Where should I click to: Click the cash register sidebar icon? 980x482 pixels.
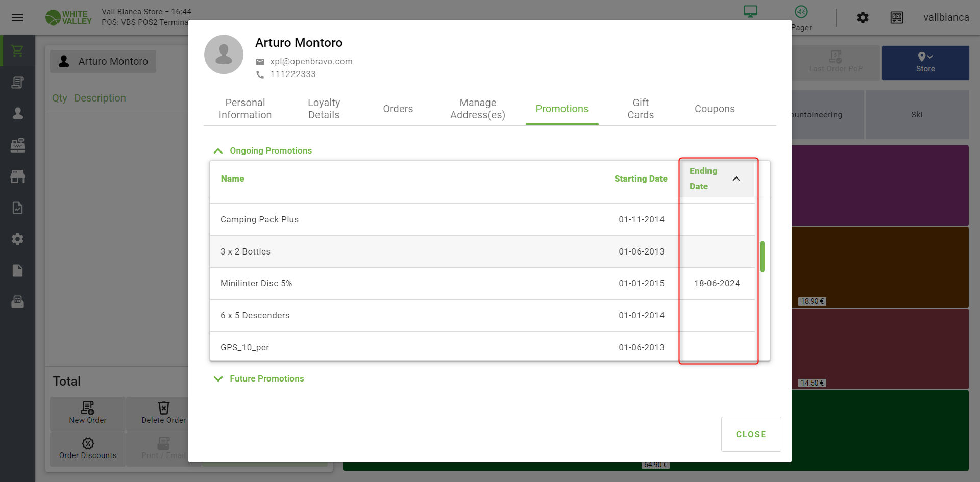point(17,145)
